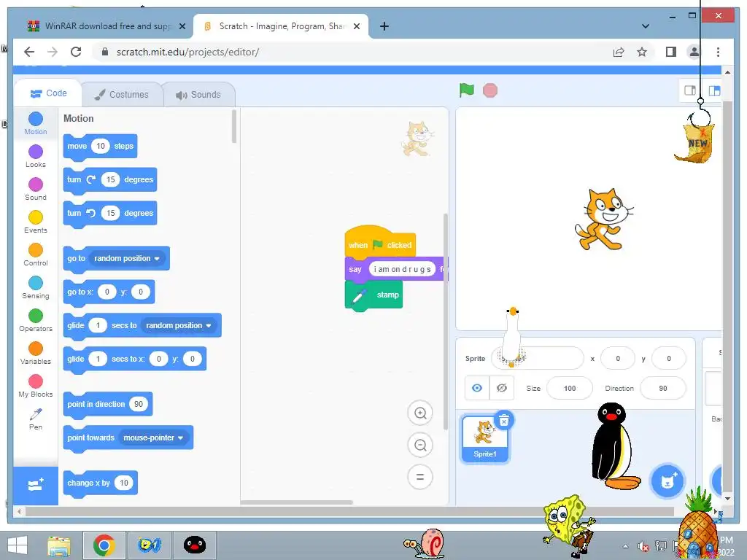This screenshot has height=560, width=747.
Task: Open Chrome tab search chevron
Action: [645, 26]
